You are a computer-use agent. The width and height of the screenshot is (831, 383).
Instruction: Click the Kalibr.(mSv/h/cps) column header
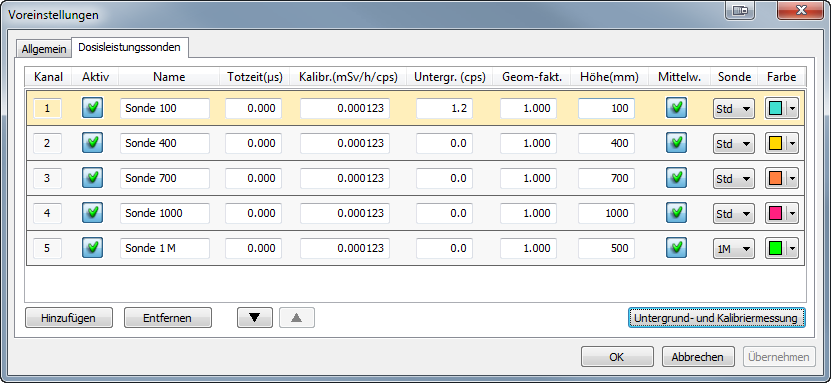[x=348, y=77]
